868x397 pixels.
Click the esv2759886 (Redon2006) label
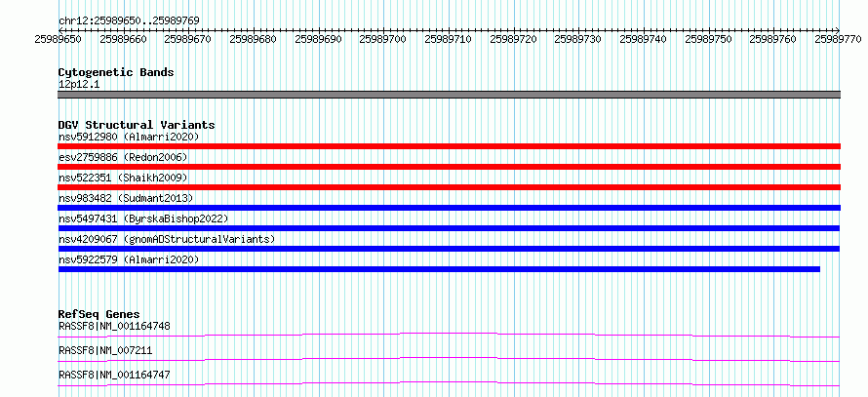(x=123, y=157)
